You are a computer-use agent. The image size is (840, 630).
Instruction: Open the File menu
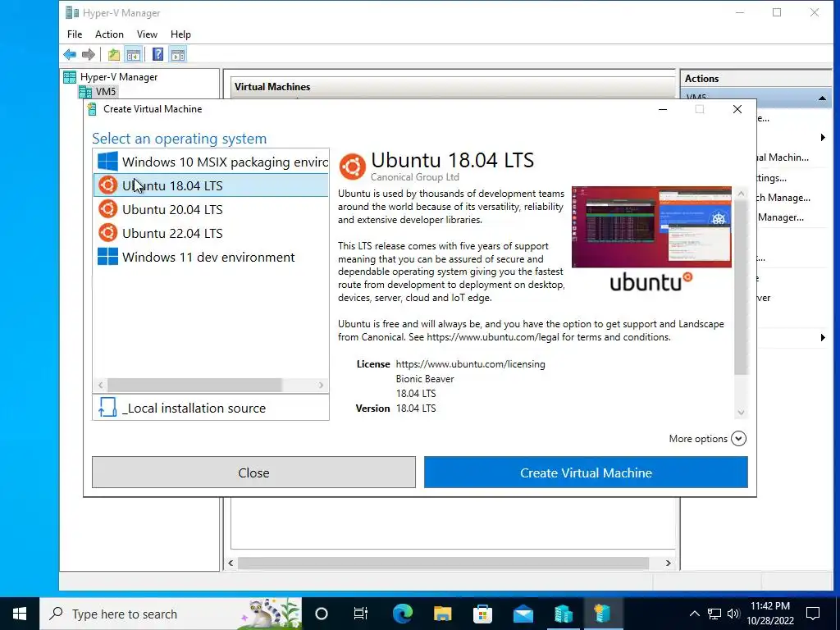tap(75, 34)
